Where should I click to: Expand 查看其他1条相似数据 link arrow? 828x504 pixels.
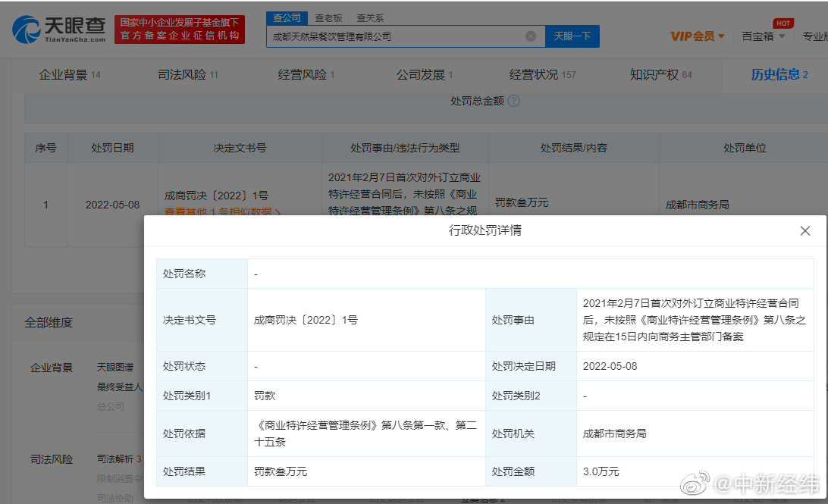(x=278, y=212)
